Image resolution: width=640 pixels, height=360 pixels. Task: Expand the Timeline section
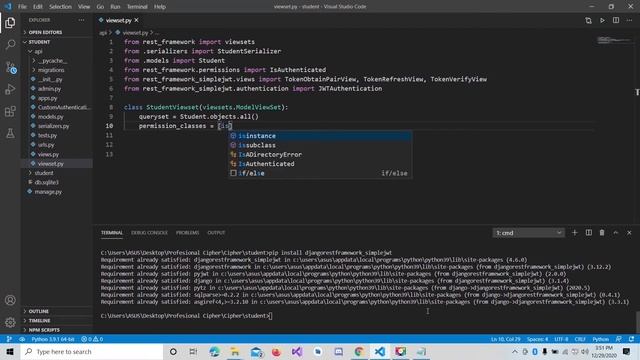pos(39,321)
